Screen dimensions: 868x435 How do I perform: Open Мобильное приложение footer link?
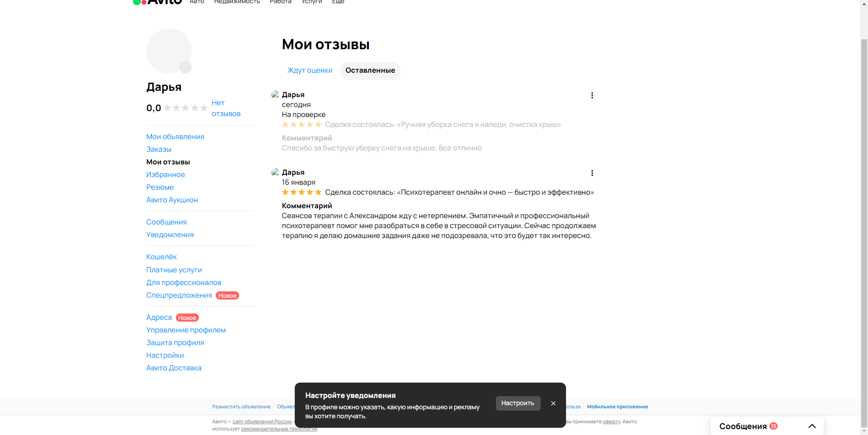point(617,407)
